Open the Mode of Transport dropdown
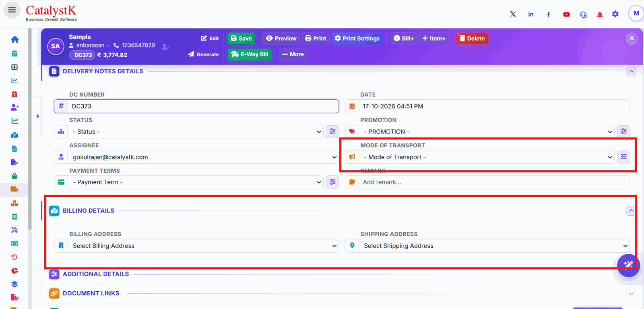 487,157
